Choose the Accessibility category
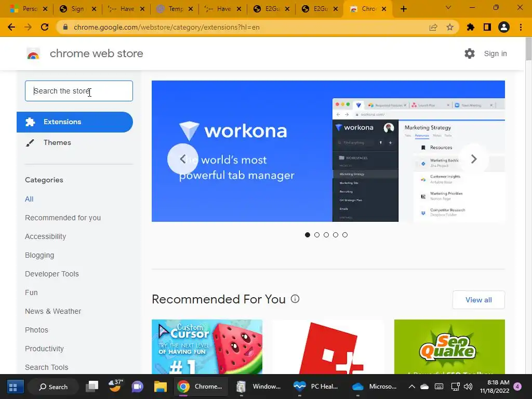This screenshot has width=532, height=399. (x=46, y=236)
